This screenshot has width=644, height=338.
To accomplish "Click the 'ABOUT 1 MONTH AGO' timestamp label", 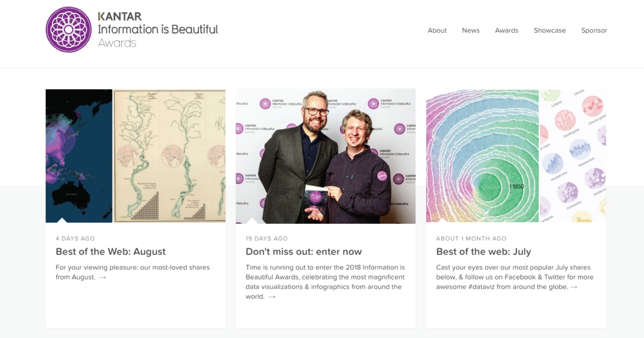I will coord(471,238).
